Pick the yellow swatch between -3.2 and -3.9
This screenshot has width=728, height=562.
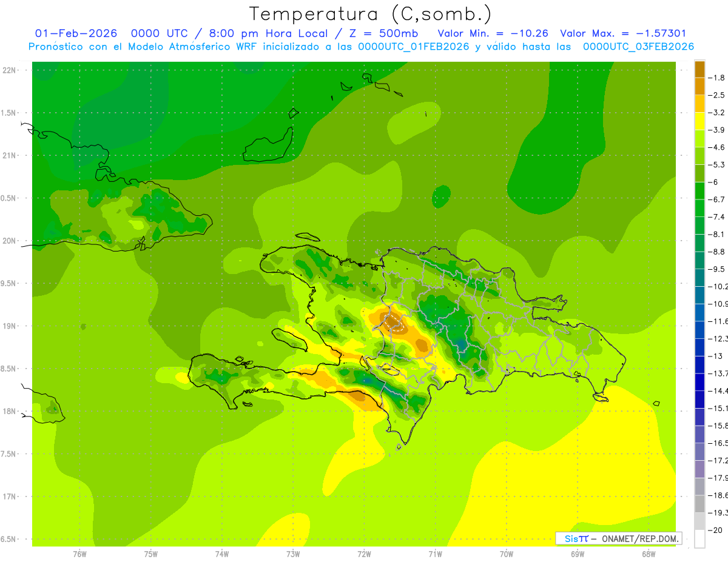tap(699, 121)
